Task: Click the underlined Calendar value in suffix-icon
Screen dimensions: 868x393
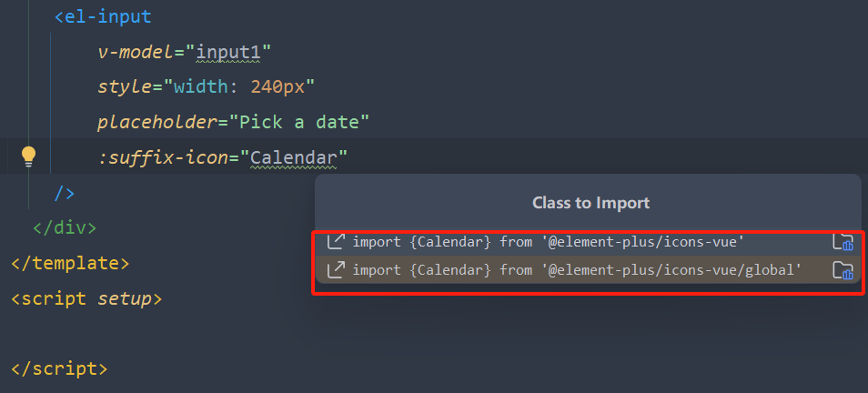Action: click(x=293, y=157)
